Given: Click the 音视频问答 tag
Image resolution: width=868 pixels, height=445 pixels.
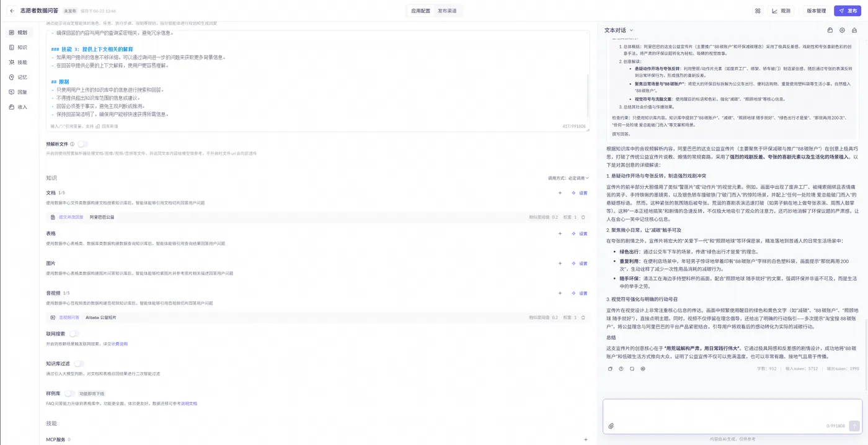Looking at the screenshot, I should (69, 317).
